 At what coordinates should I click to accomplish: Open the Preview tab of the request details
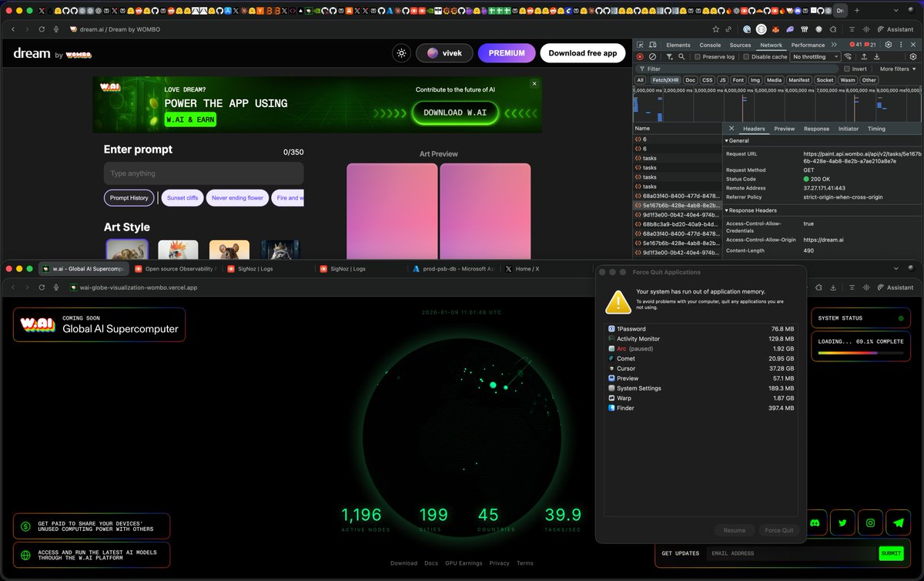click(784, 129)
